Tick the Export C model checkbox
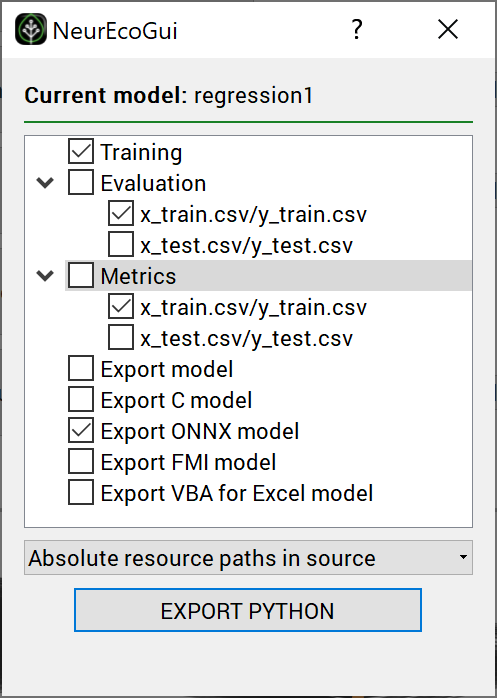Image resolution: width=497 pixels, height=698 pixels. coord(81,399)
